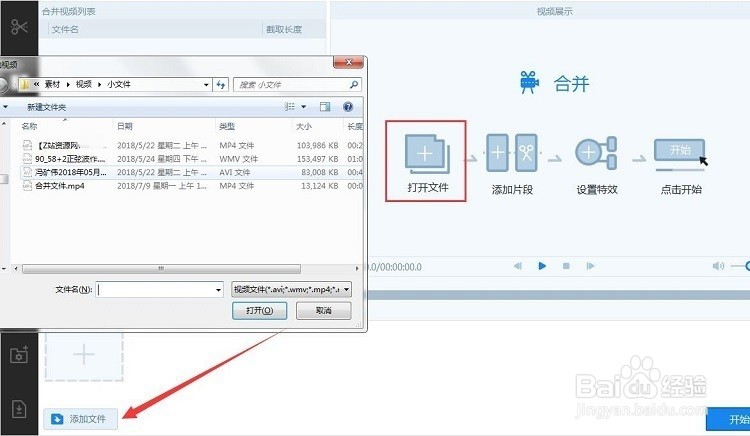Viewport: 750px width, 436px height.
Task: Open the screenshot settings sidebar icon
Action: [x=19, y=354]
